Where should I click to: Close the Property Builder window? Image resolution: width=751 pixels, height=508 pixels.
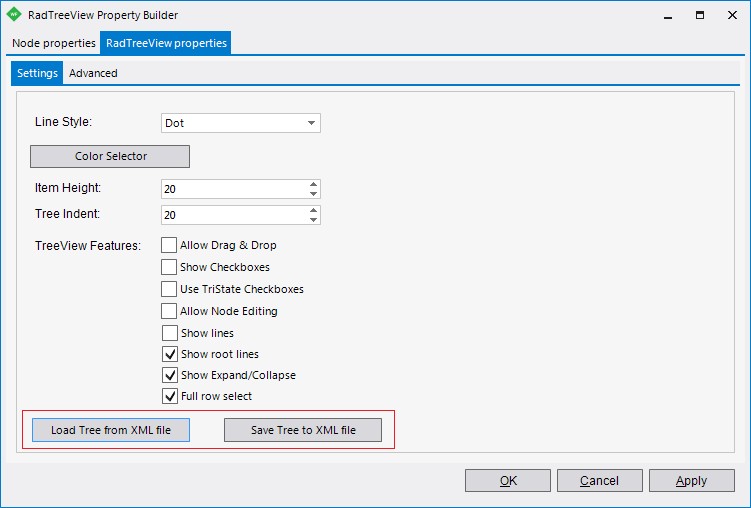(x=732, y=15)
